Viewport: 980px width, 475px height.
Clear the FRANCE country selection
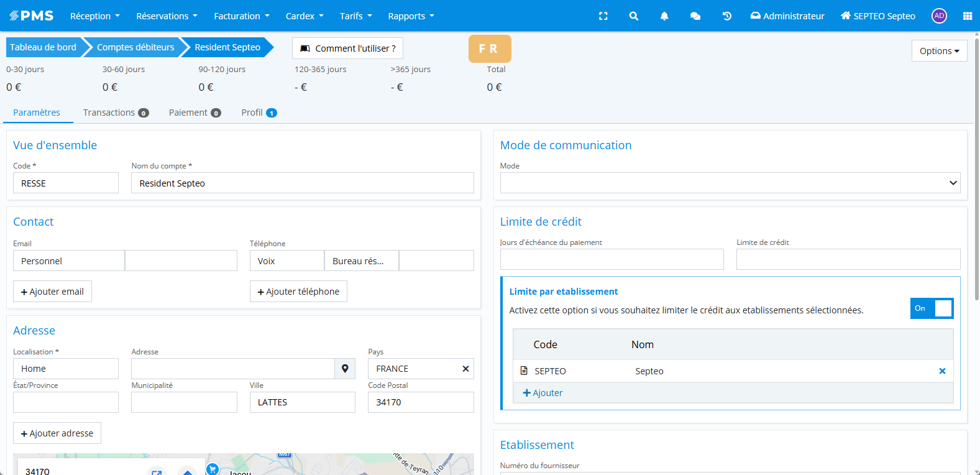pyautogui.click(x=465, y=369)
